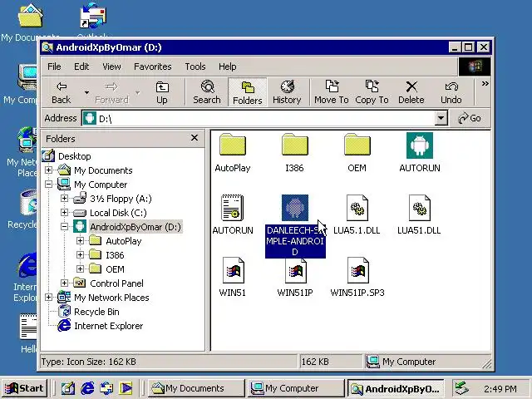Launch Windows Media Player from quick launch

pos(126,388)
